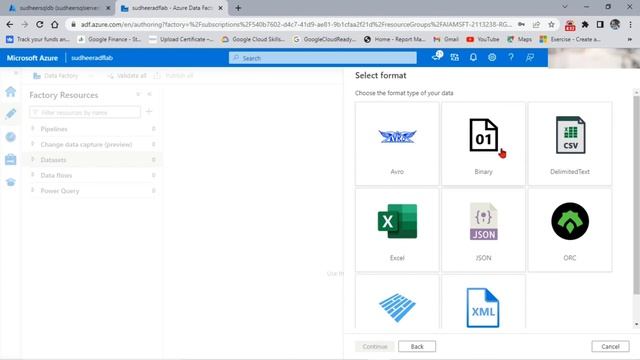Viewport: 640px width, 360px height.
Task: Click the Validate all button
Action: click(127, 76)
